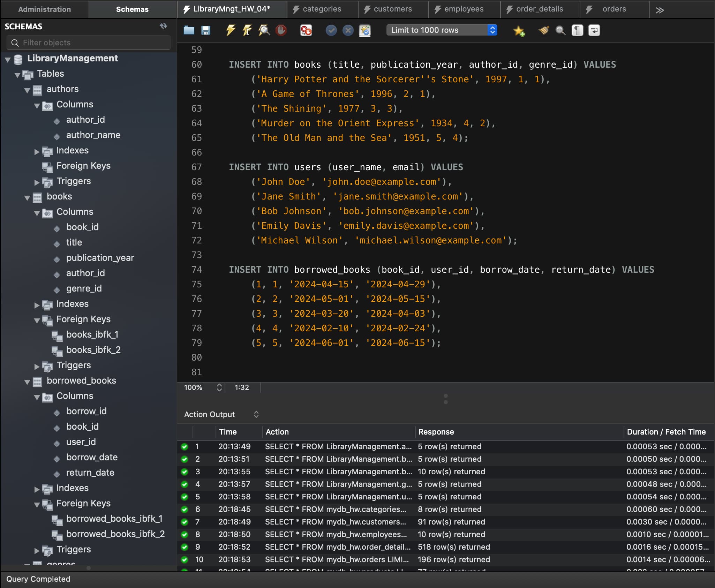Show more tabs with the double-chevron button
Image resolution: width=715 pixels, height=588 pixels.
(x=659, y=10)
